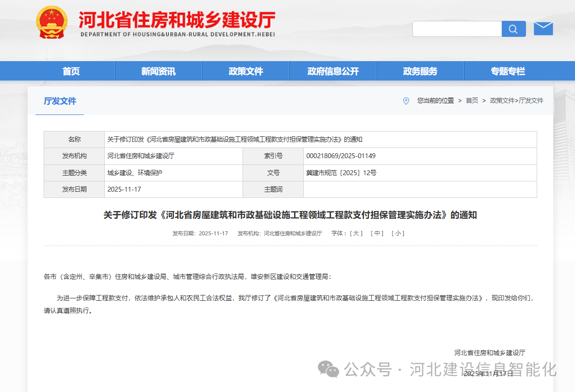Set font size to 中
The width and height of the screenshot is (575, 392).
377,233
